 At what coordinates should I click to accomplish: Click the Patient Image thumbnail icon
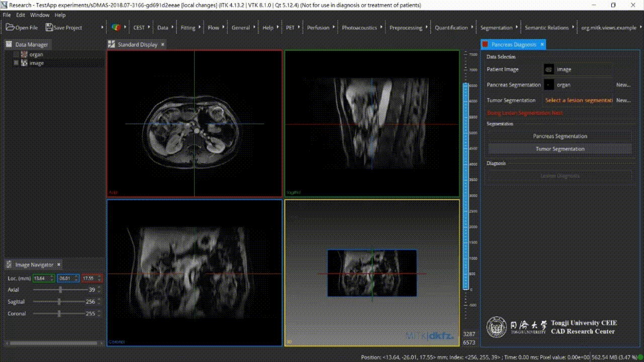[x=549, y=69]
